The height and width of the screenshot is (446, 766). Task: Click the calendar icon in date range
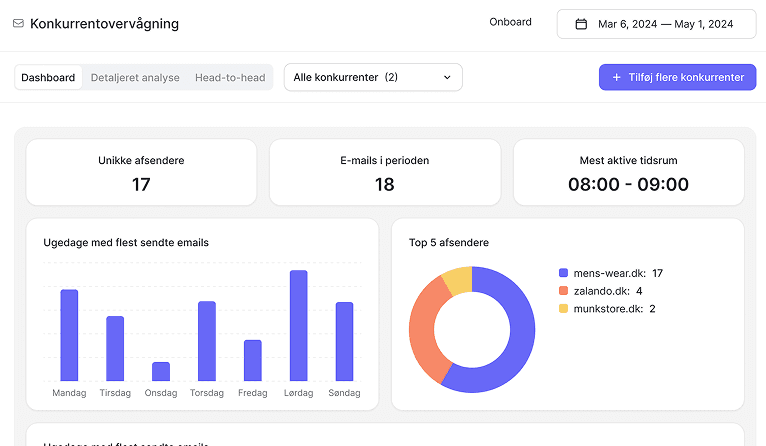pos(581,24)
